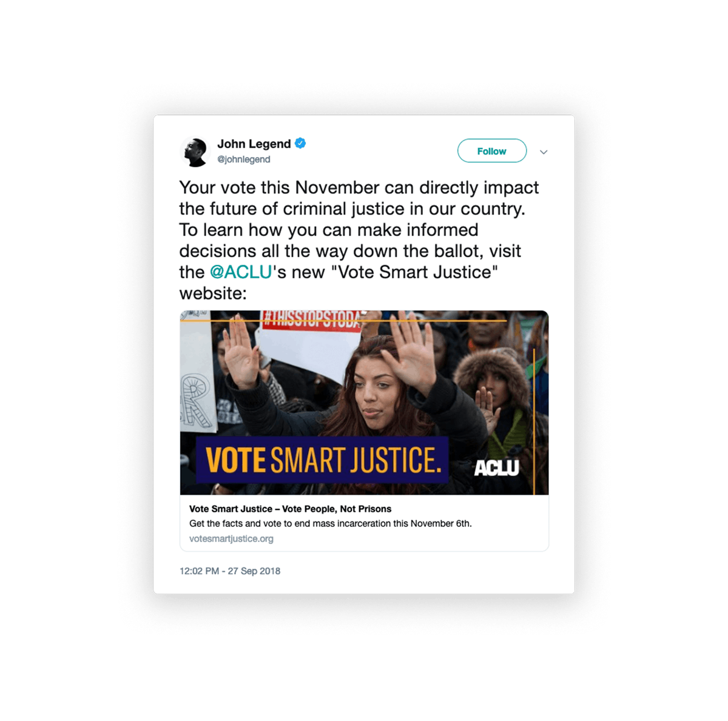Click the blue verified badge

coord(300,143)
